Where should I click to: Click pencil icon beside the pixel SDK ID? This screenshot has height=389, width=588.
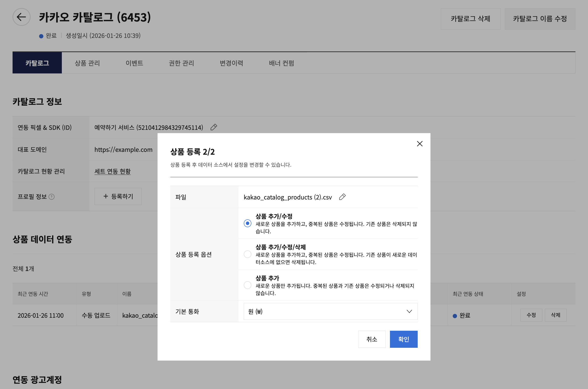coord(214,127)
